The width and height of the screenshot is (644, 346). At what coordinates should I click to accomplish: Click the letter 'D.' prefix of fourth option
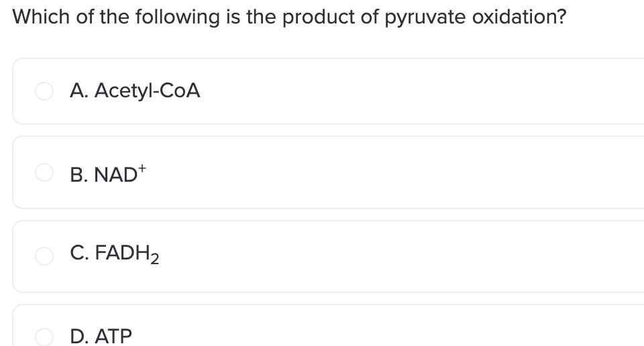[79, 337]
